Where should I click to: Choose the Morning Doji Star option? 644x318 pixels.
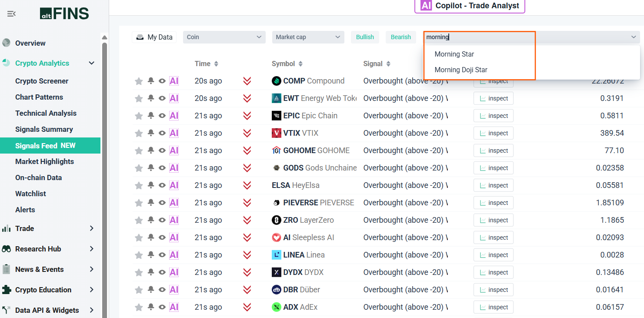461,70
